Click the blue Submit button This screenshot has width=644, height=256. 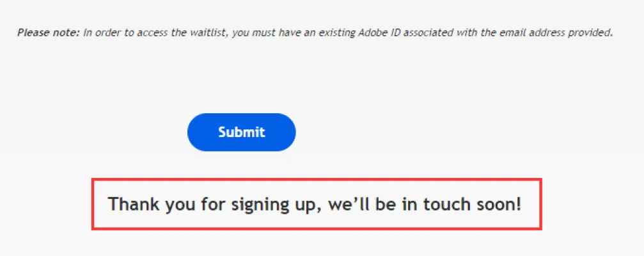[241, 132]
